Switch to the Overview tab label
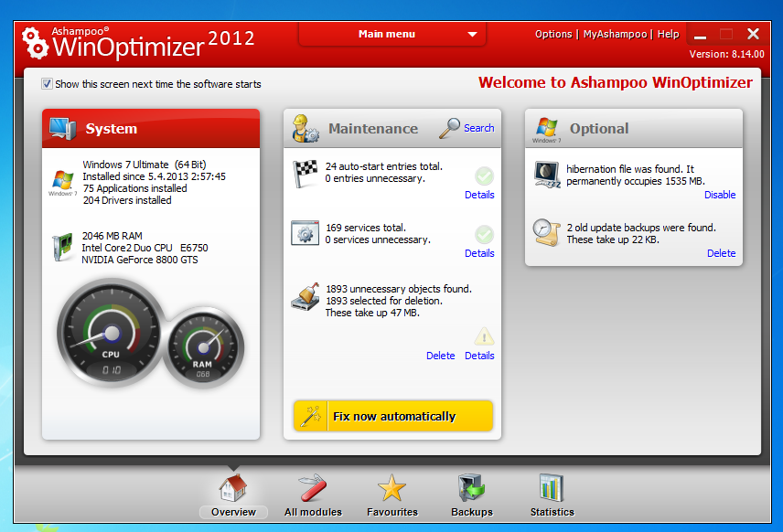Viewport: 783px width, 532px height. 233,512
